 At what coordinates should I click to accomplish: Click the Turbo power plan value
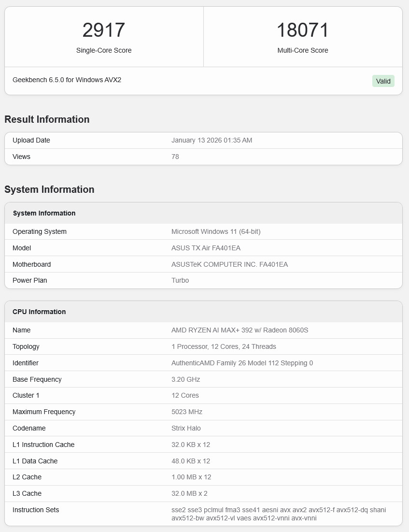[x=180, y=280]
